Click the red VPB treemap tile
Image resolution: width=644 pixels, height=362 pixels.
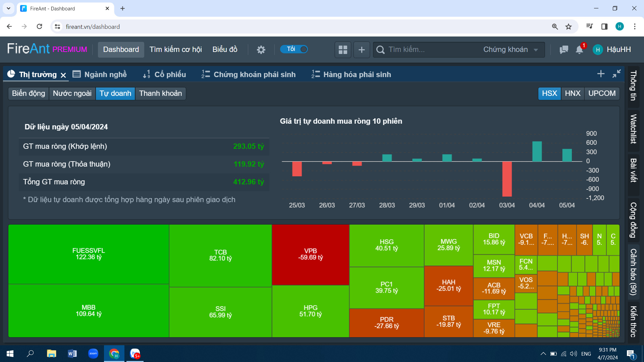click(x=310, y=254)
